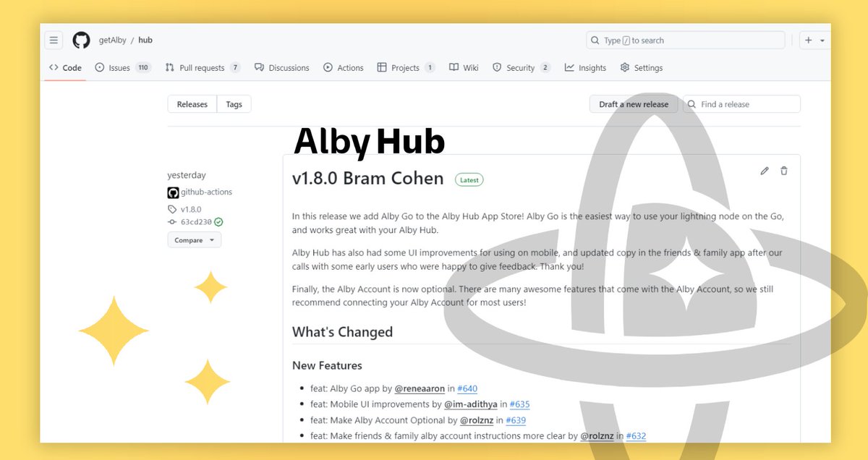Open the getAlby organization link
Viewport: 868px width, 460px height.
pyautogui.click(x=113, y=41)
